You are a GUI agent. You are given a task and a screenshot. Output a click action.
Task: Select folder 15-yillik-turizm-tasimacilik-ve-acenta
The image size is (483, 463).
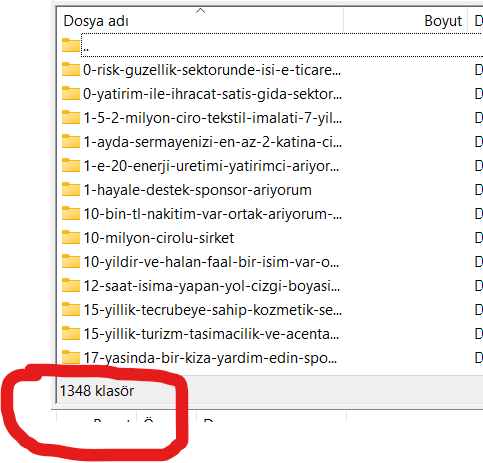(211, 334)
